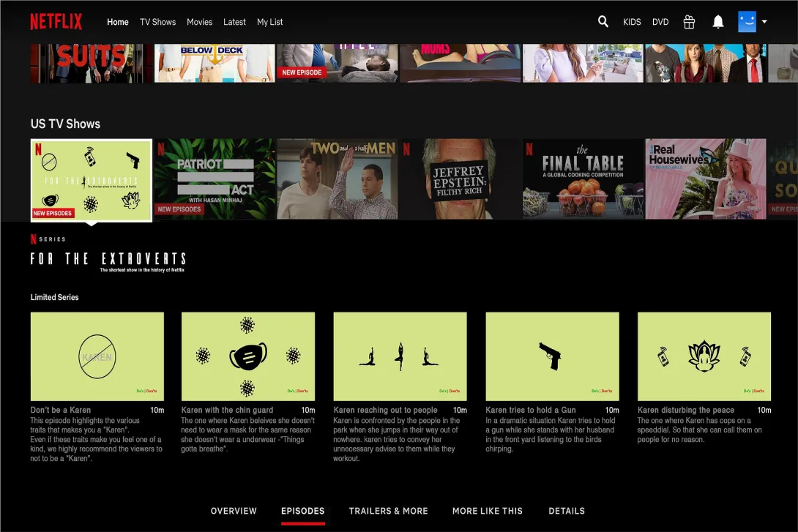Viewport: 798px width, 532px height.
Task: Open TV Shows menu item
Action: (x=157, y=22)
